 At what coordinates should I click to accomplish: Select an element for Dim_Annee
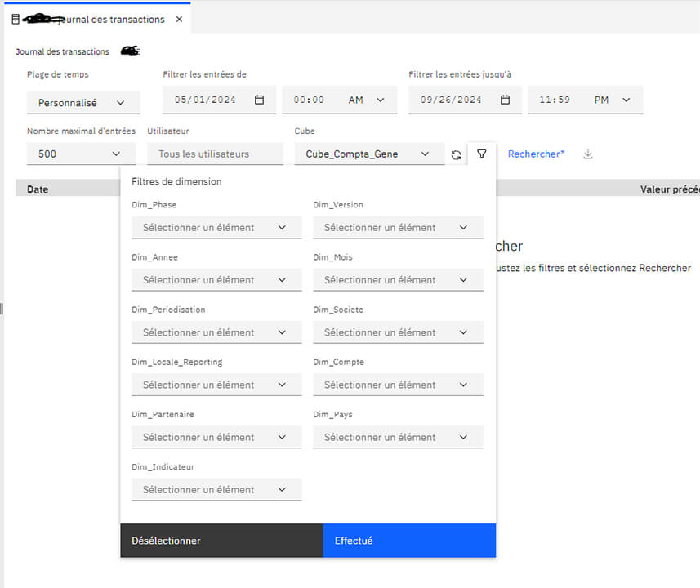coord(216,279)
